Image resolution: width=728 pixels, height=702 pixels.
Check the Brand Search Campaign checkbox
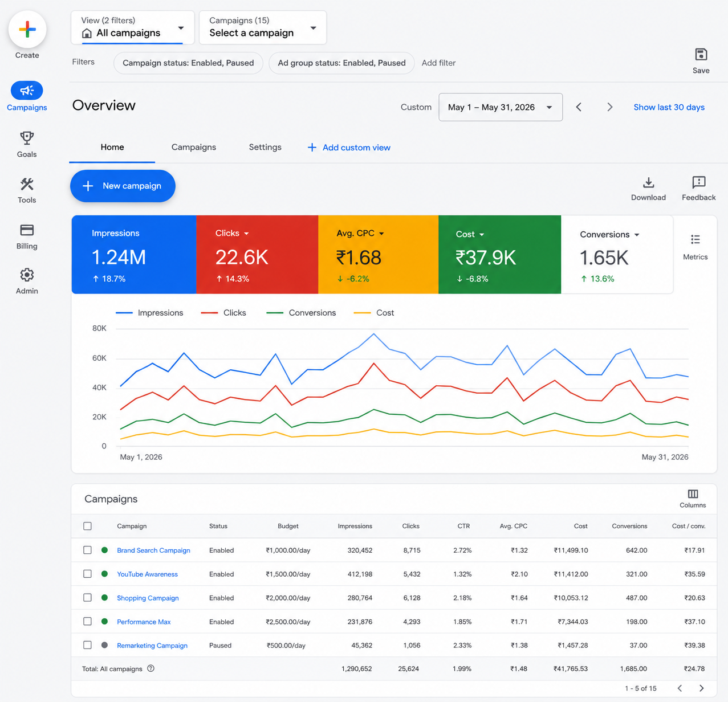point(87,550)
